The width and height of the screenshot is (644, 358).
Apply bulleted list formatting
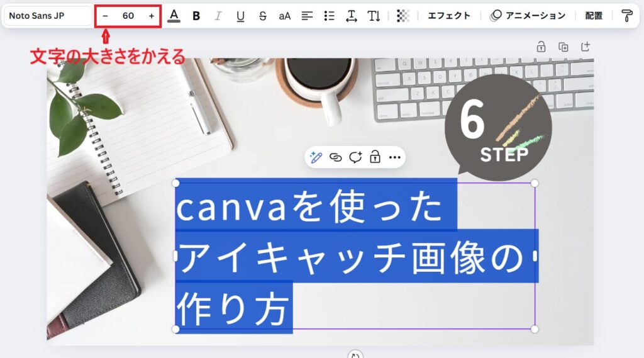coord(329,16)
